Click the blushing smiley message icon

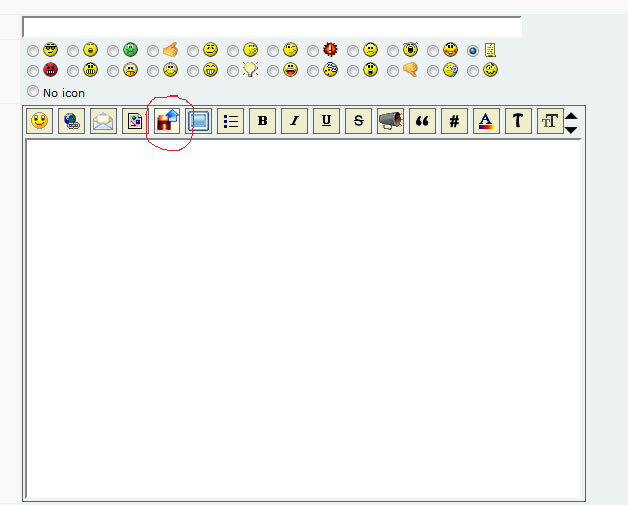point(451,49)
